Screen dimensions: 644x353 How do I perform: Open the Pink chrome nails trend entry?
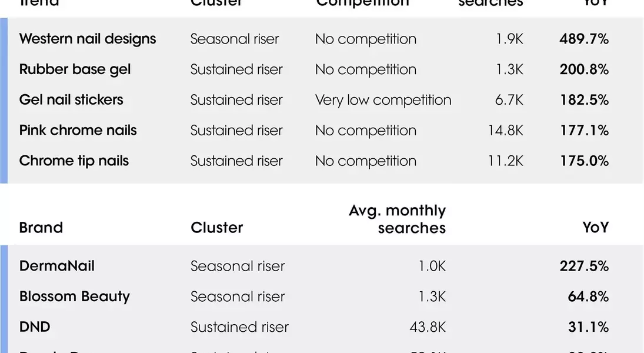[x=78, y=131]
